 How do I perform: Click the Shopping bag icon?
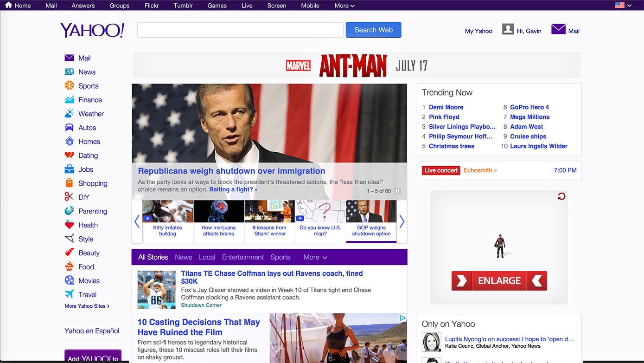pyautogui.click(x=69, y=183)
